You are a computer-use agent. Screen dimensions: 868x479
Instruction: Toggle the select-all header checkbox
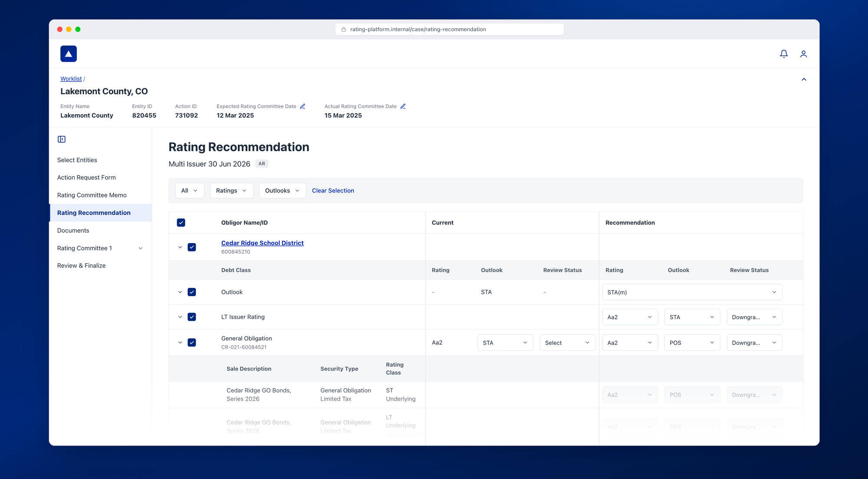click(x=181, y=223)
